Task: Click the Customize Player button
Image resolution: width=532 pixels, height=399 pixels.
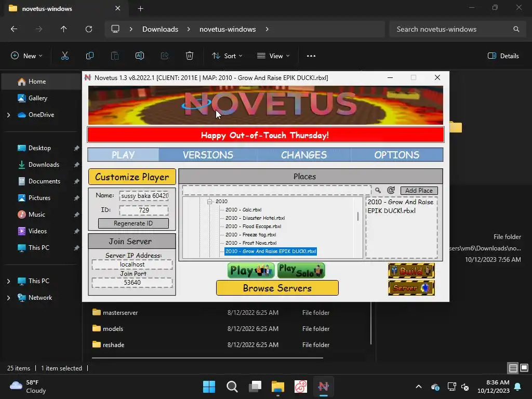Action: tap(132, 177)
